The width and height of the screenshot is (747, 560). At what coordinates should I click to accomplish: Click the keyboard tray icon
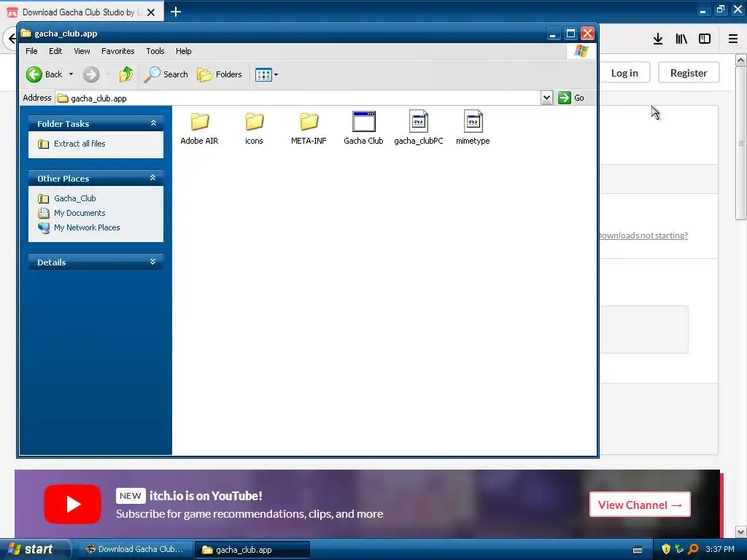(638, 550)
